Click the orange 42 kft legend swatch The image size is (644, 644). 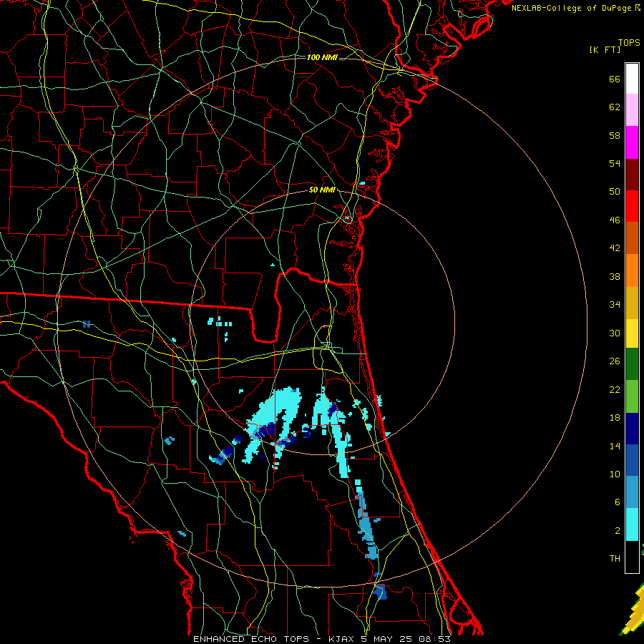(632, 270)
